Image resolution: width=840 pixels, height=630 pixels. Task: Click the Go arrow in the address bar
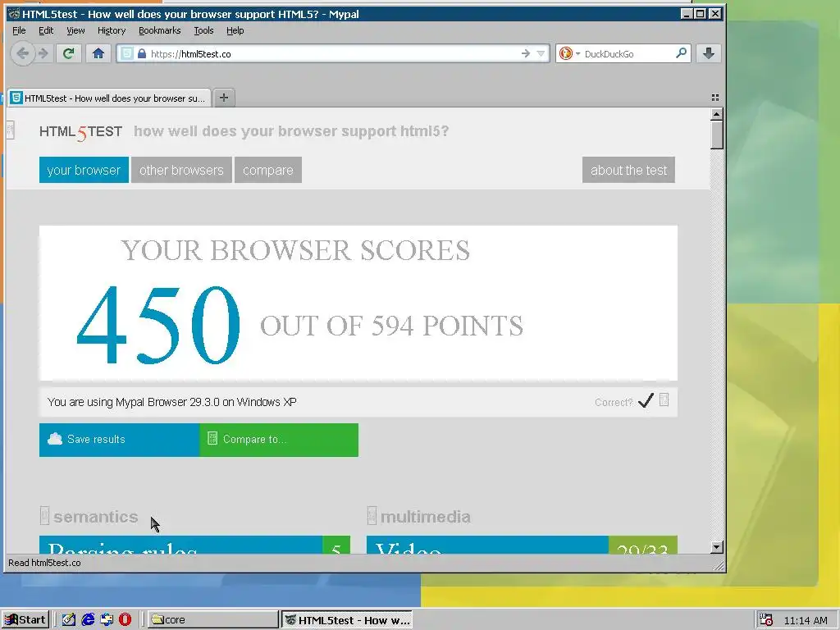[526, 53]
